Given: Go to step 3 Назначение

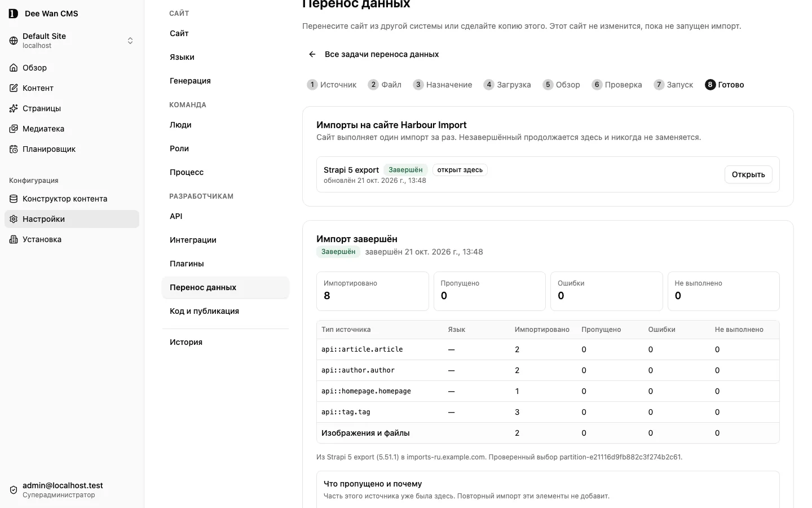Looking at the screenshot, I should (443, 85).
